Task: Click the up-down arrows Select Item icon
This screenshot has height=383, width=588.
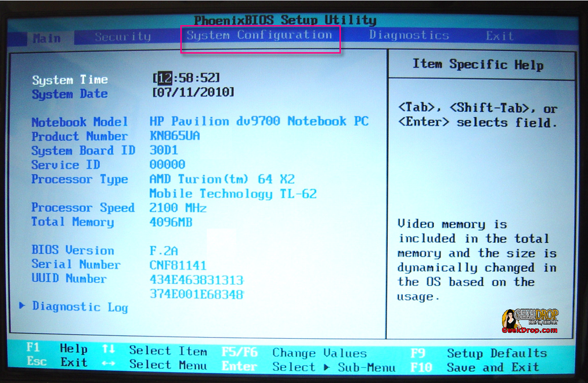Action: [109, 349]
